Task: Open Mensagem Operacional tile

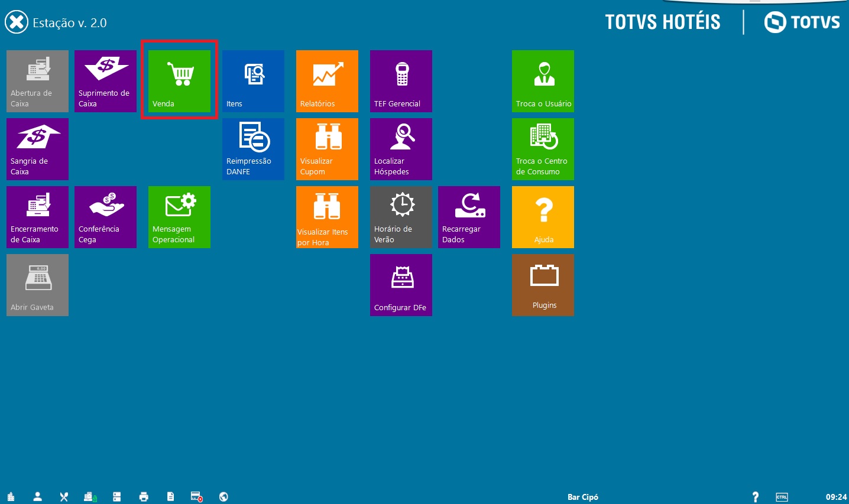Action: (179, 217)
